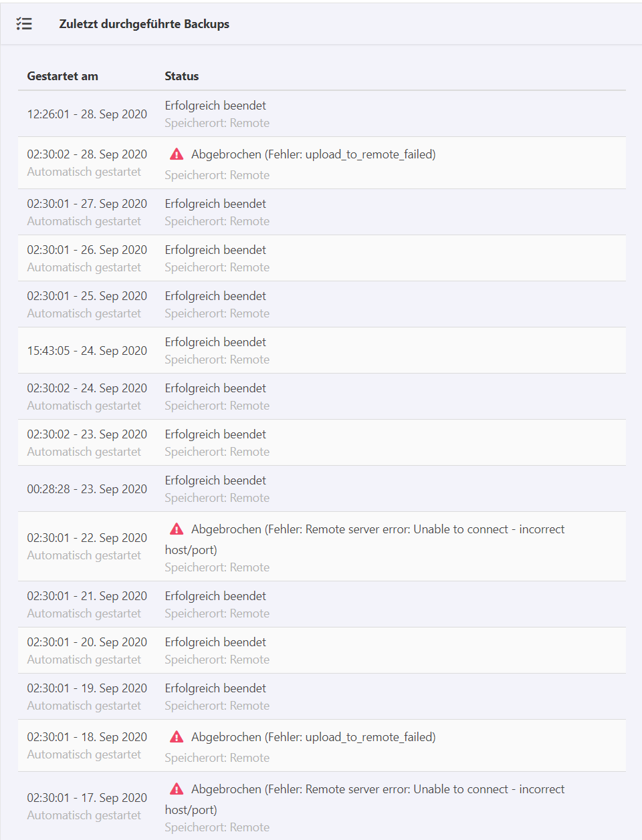Click the 'Gestartet am' column header
The height and width of the screenshot is (840, 642).
pos(62,76)
